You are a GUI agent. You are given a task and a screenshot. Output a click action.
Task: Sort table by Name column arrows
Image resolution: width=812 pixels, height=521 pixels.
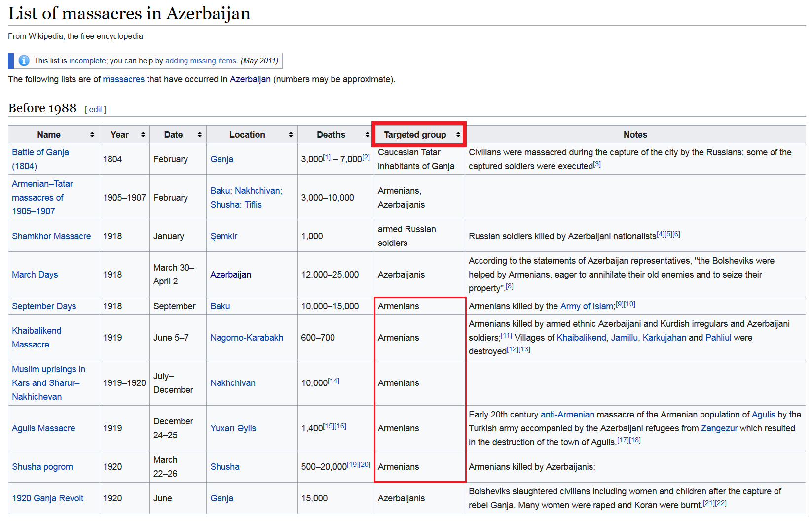[x=92, y=135]
